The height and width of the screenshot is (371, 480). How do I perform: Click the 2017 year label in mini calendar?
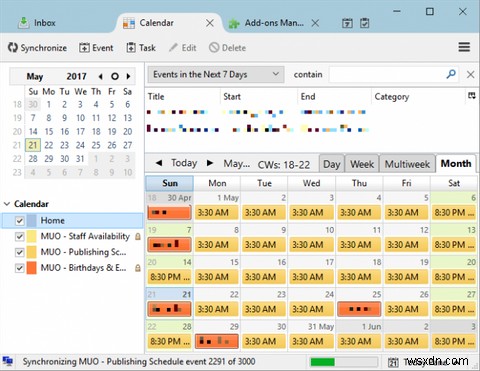pos(76,76)
